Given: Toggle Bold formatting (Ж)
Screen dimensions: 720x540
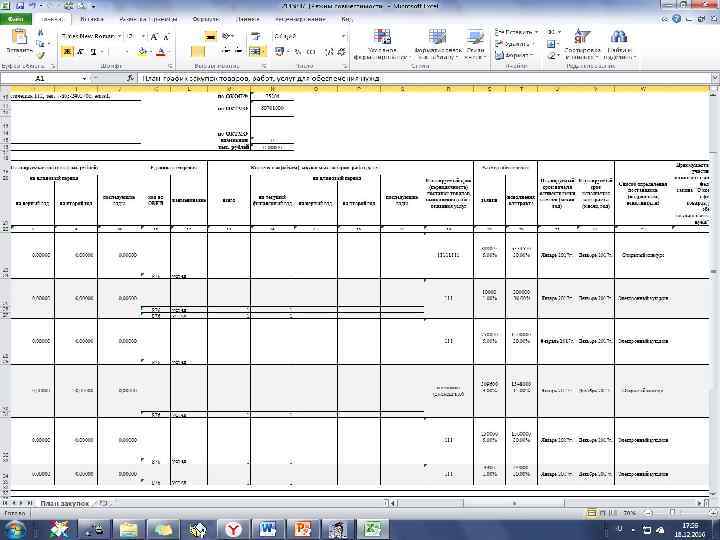Looking at the screenshot, I should point(68,51).
